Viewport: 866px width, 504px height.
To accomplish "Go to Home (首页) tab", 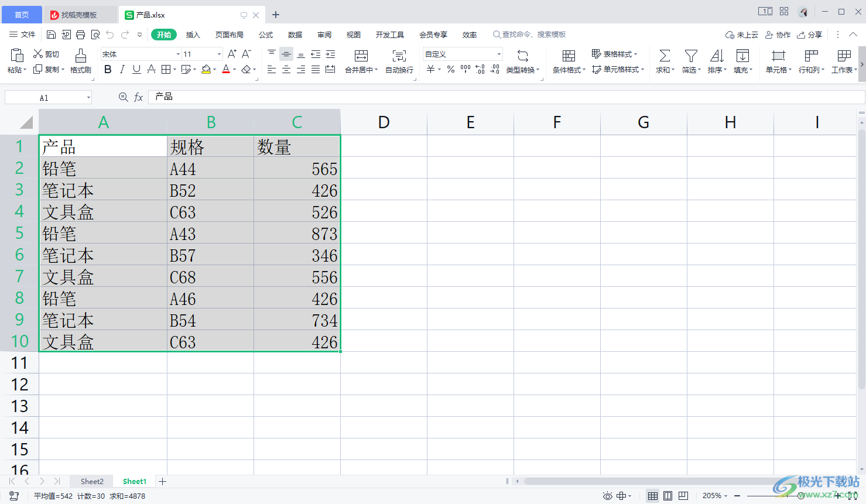I will click(x=21, y=15).
